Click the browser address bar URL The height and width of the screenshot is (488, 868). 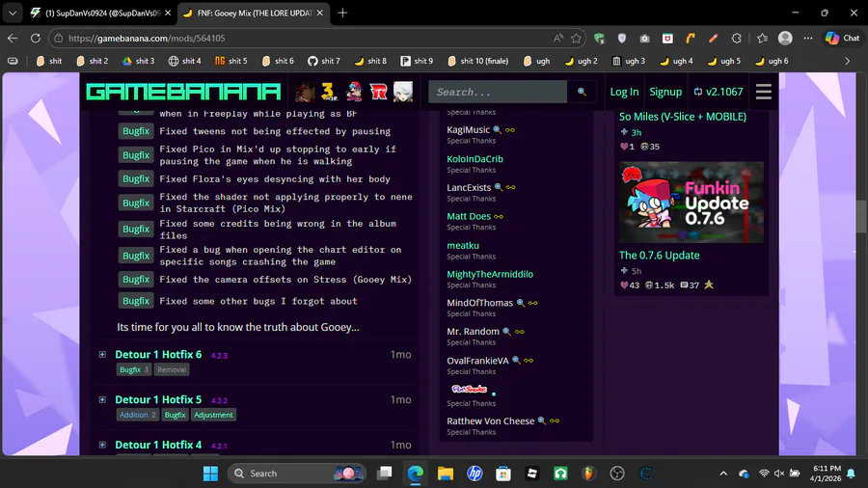coord(147,39)
